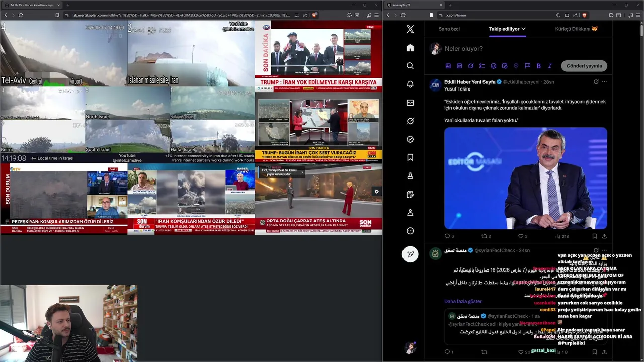The image size is (644, 362).
Task: Open the Multi TV page settings gear
Action: pyautogui.click(x=376, y=192)
